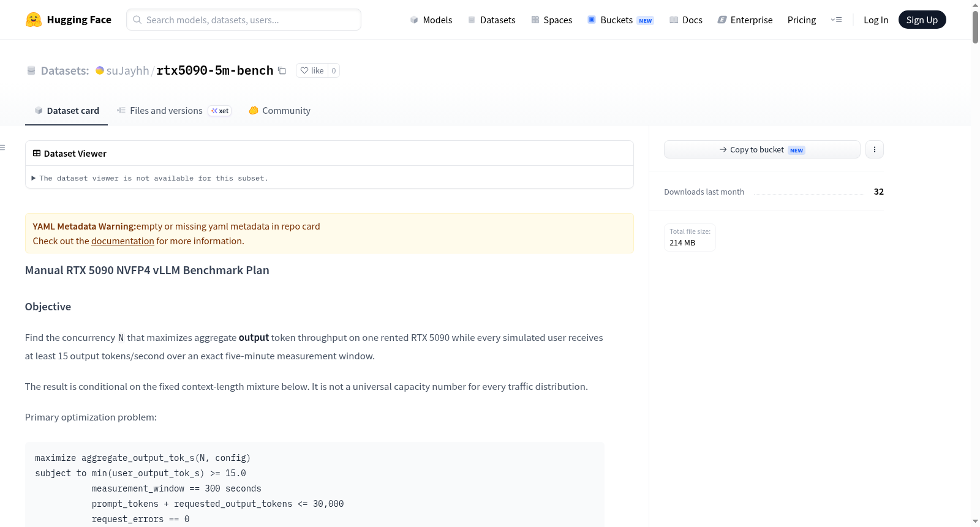Open the suJayhh user profile link
Viewport: 980px width, 527px height.
tap(127, 70)
